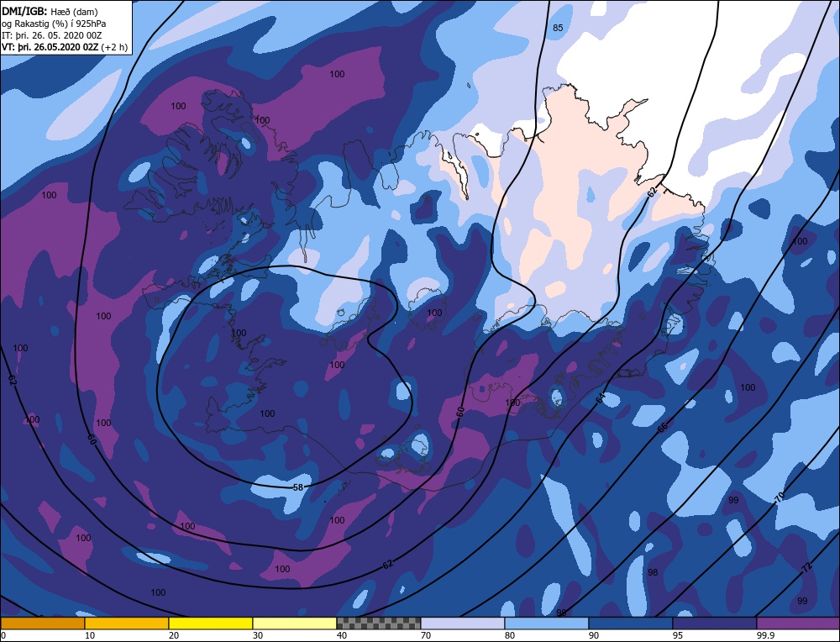
Task: Click the bright yellow 20-30 legend swatch
Action: point(211,624)
